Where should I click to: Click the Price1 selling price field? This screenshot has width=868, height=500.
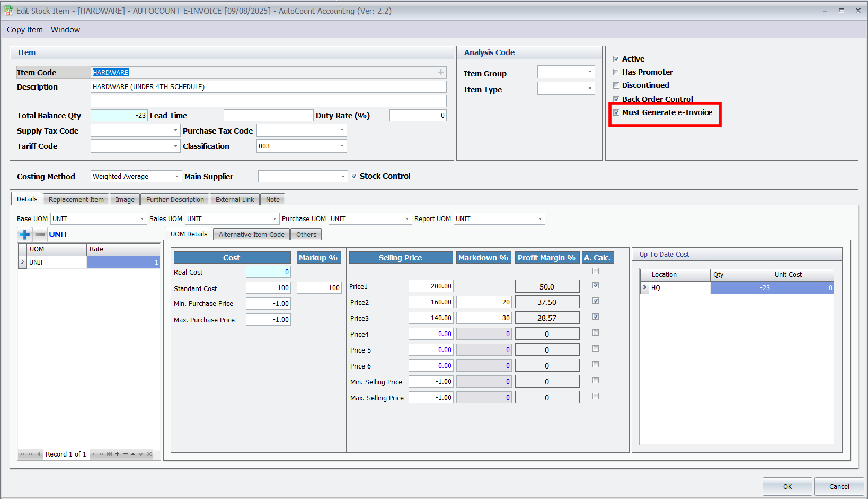click(x=431, y=286)
